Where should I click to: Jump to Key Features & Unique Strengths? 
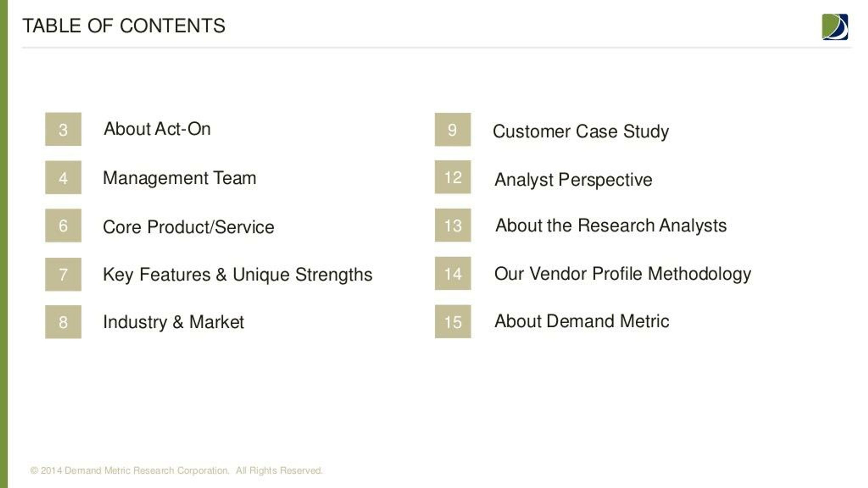coord(237,275)
